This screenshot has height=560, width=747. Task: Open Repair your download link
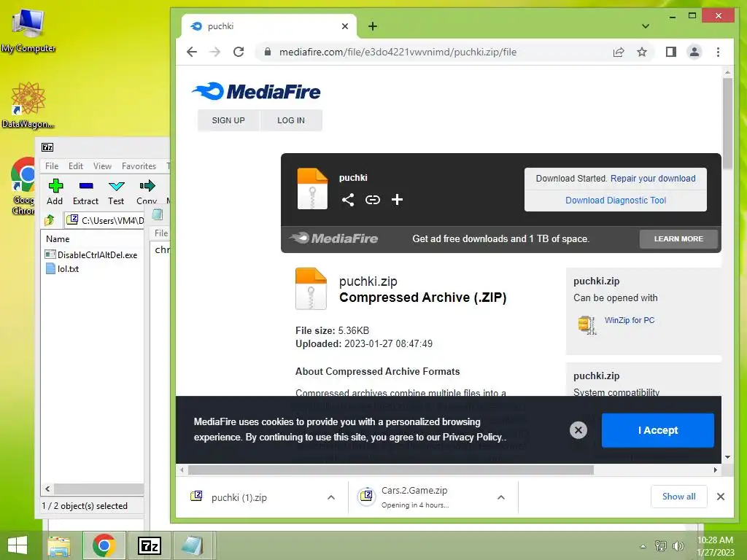pyautogui.click(x=653, y=179)
